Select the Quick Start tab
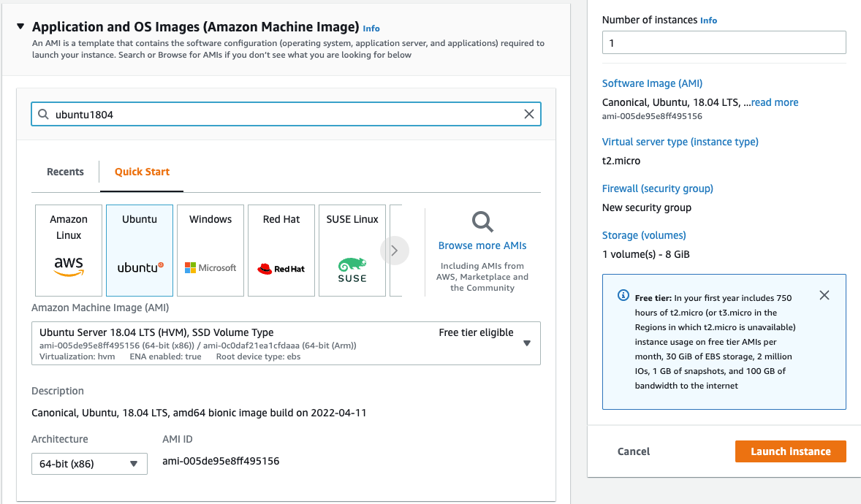Image resolution: width=861 pixels, height=504 pixels. (142, 171)
